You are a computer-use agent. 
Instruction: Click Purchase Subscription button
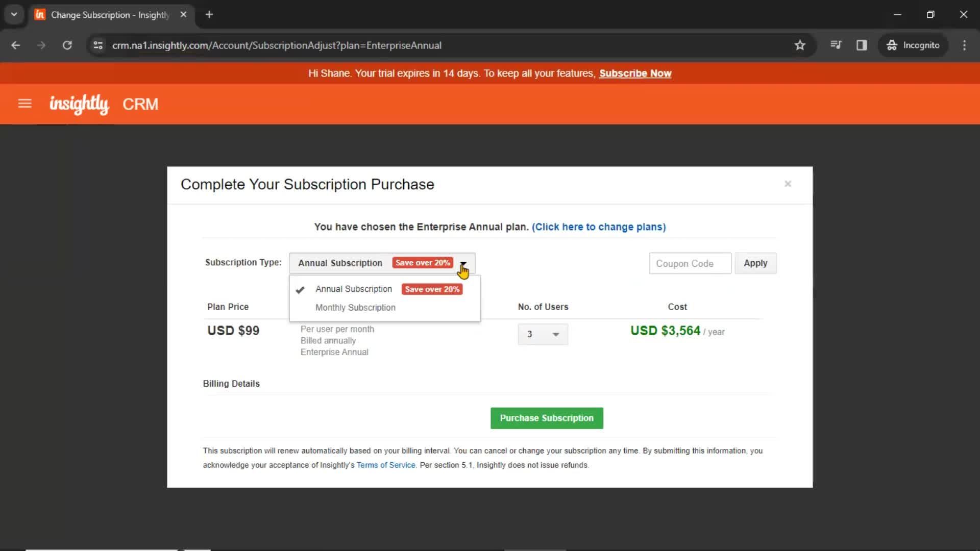[x=547, y=418]
